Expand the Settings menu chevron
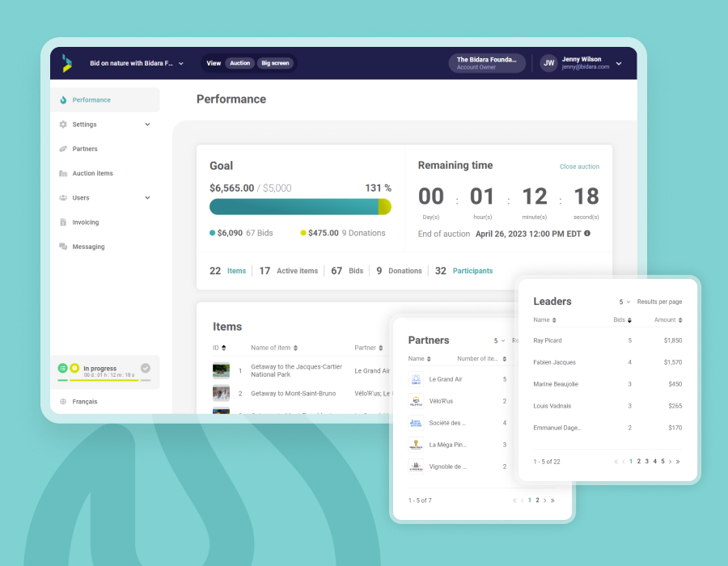 pyautogui.click(x=149, y=124)
